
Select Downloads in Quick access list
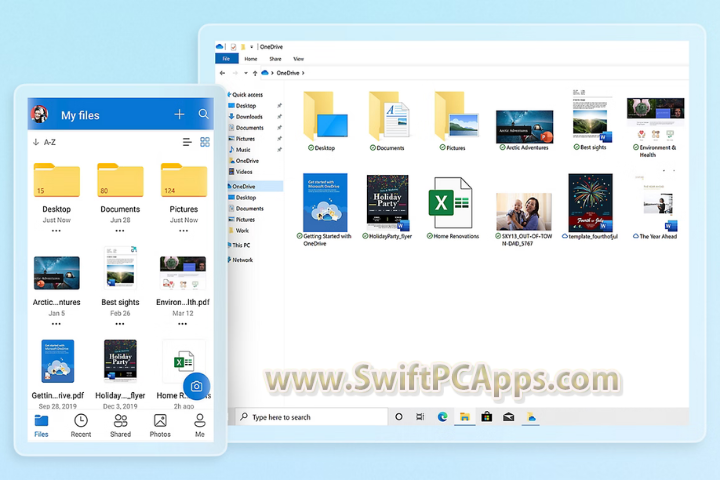(249, 117)
